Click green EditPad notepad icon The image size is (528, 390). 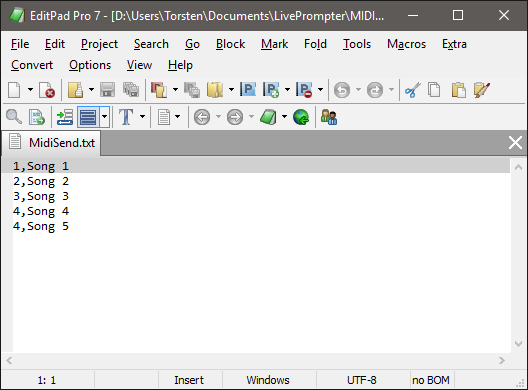pyautogui.click(x=268, y=117)
